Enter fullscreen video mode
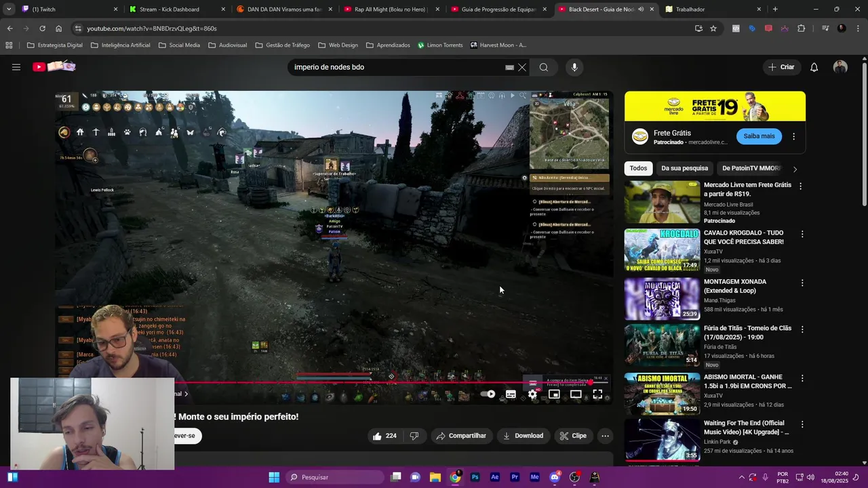 pos(597,394)
